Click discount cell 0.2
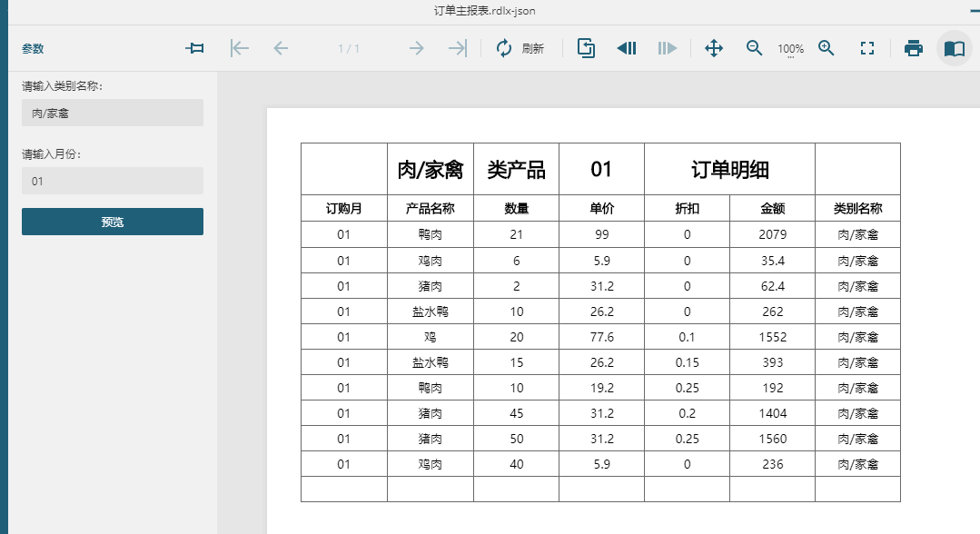The height and width of the screenshot is (534, 980). point(687,413)
